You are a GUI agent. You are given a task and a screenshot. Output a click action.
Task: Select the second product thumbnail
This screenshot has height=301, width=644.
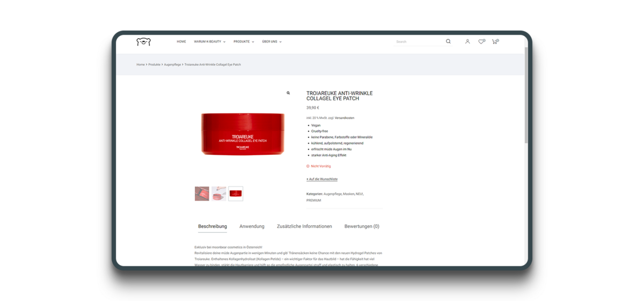tap(218, 193)
